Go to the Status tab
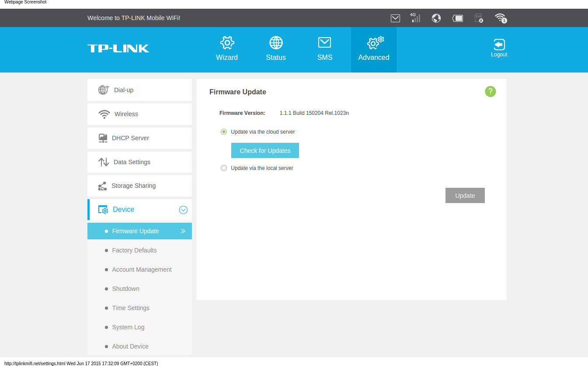This screenshot has height=366, width=588. point(276,49)
